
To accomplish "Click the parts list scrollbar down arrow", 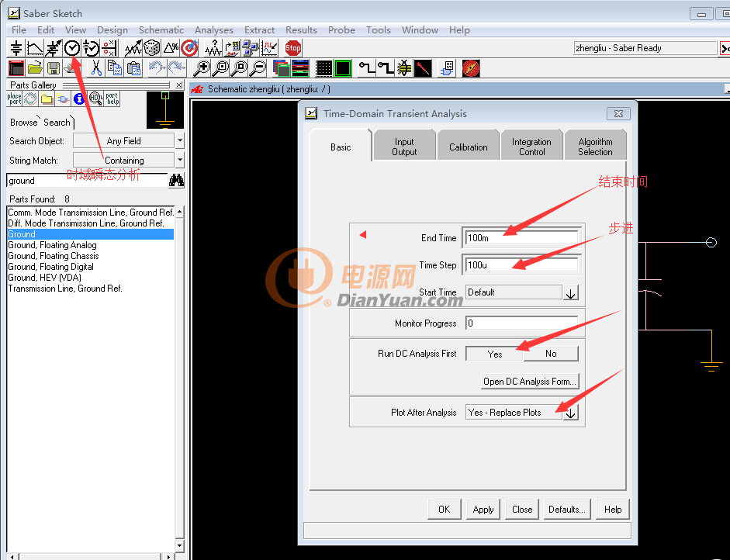I will [x=180, y=545].
